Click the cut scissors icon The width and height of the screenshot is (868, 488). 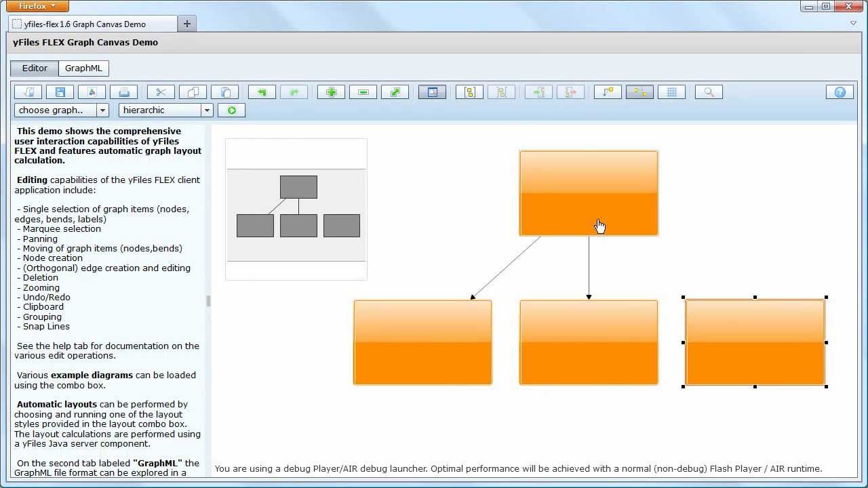[161, 92]
